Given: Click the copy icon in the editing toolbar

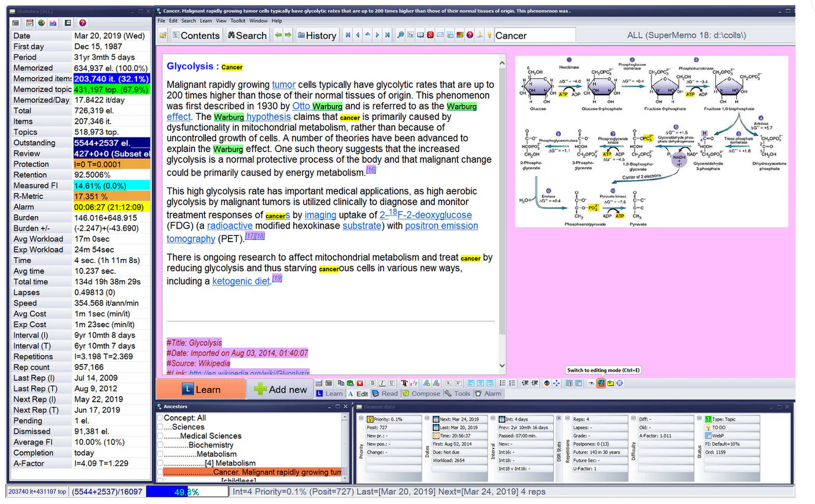Looking at the screenshot, I should click(x=341, y=383).
